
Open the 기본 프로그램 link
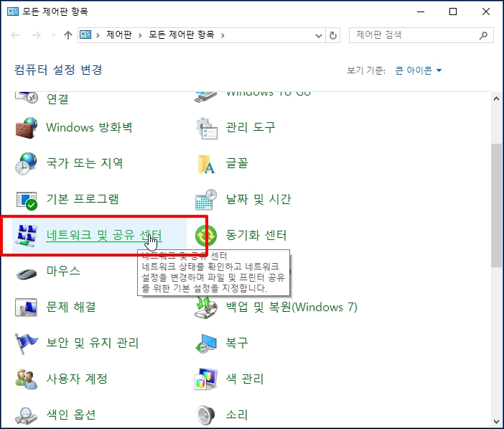[x=83, y=199]
